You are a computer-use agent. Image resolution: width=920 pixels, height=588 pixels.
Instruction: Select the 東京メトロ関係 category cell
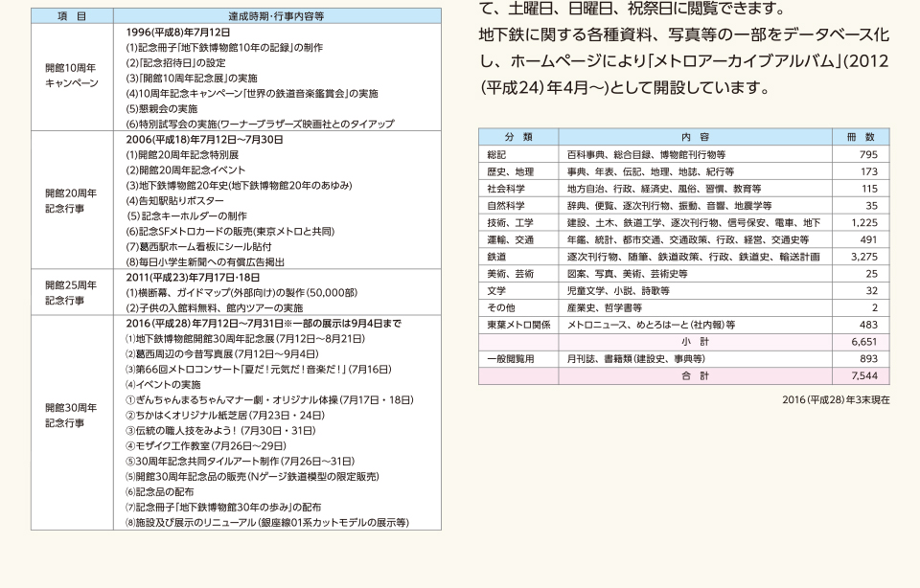pos(518,325)
